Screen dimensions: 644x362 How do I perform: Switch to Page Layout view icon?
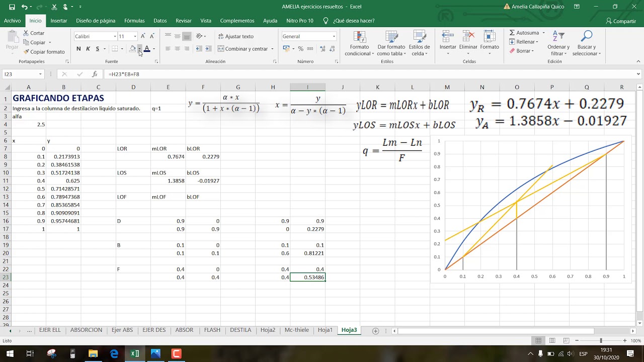552,341
